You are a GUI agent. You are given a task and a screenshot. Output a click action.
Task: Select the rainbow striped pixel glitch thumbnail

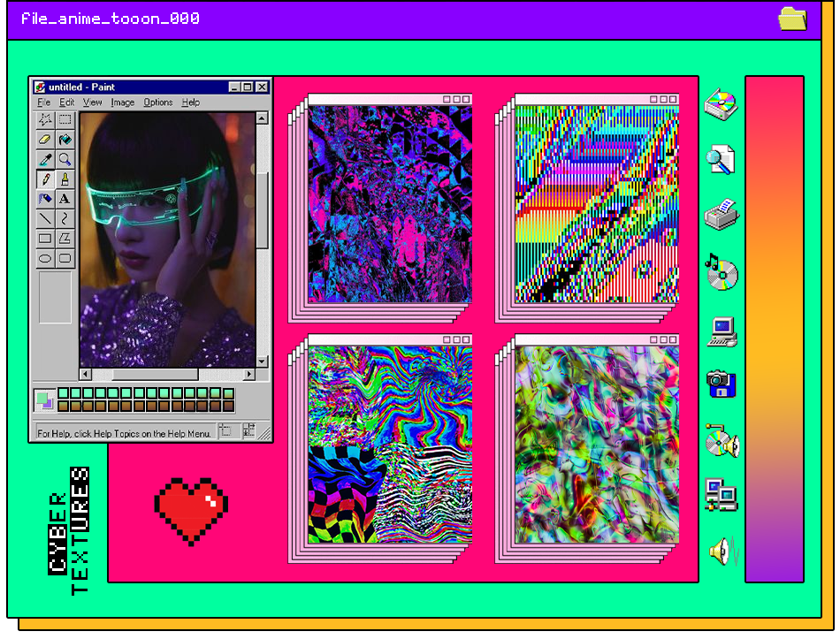pos(597,204)
